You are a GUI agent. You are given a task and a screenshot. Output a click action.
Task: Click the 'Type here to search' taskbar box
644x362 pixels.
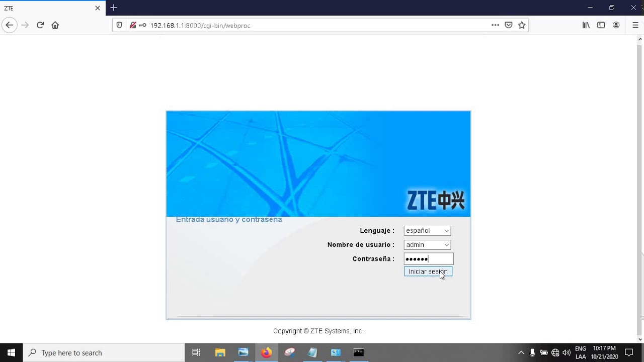104,352
